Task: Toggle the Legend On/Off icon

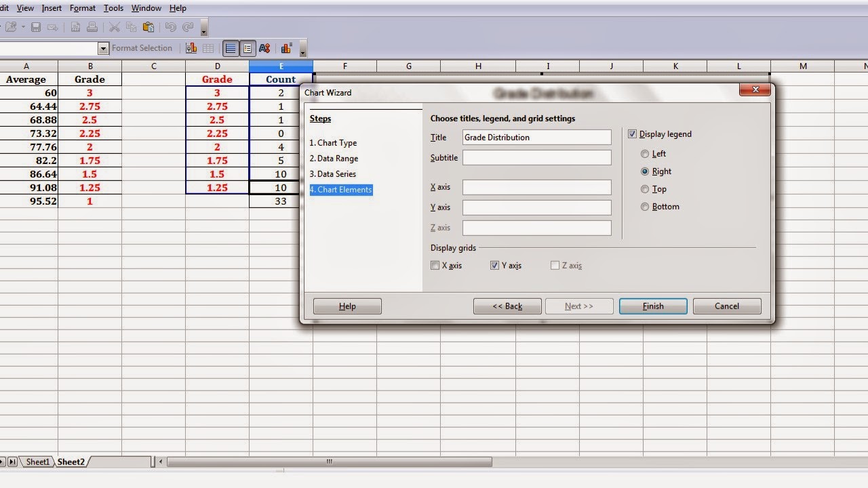Action: coord(248,47)
